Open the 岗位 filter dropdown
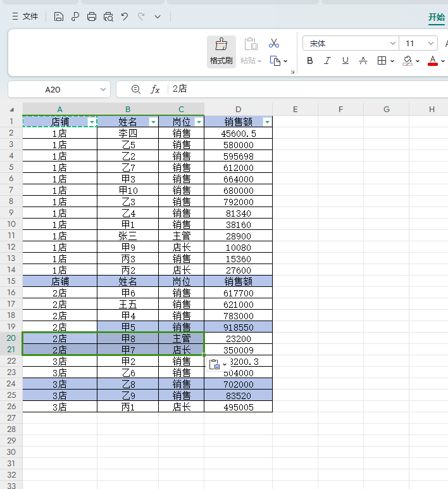The width and height of the screenshot is (448, 489). (199, 122)
